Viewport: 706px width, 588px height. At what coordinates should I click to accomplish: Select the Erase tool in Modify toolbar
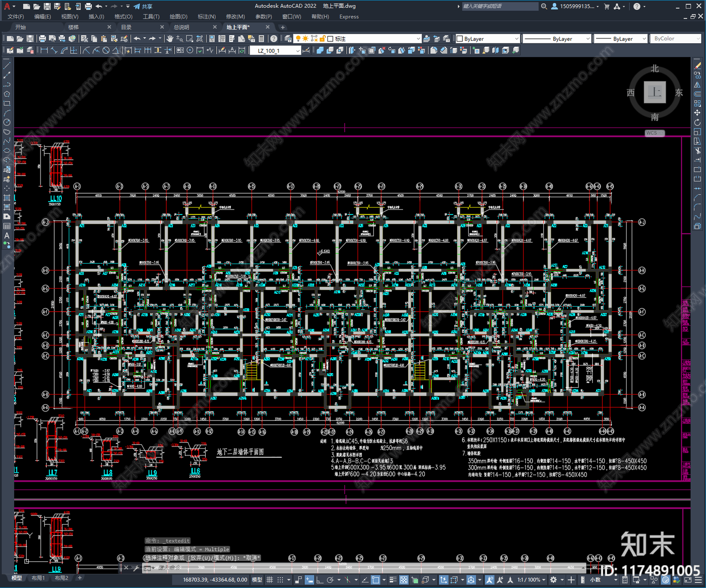[x=698, y=66]
